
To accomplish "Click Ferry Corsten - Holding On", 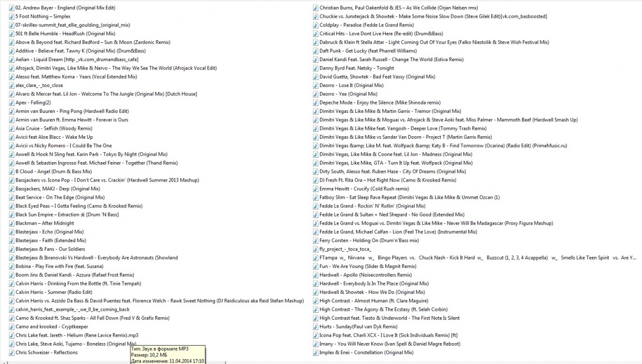I will tap(369, 241).
